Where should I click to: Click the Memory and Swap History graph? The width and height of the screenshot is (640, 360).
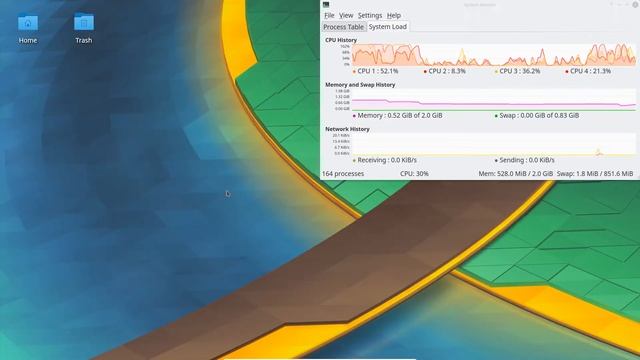pyautogui.click(x=493, y=100)
